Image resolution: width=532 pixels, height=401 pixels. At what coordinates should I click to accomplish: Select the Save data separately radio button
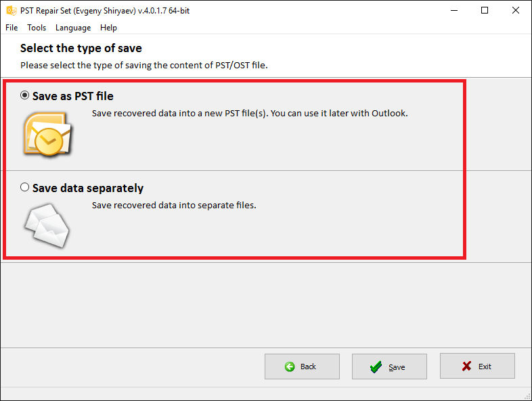coord(24,187)
